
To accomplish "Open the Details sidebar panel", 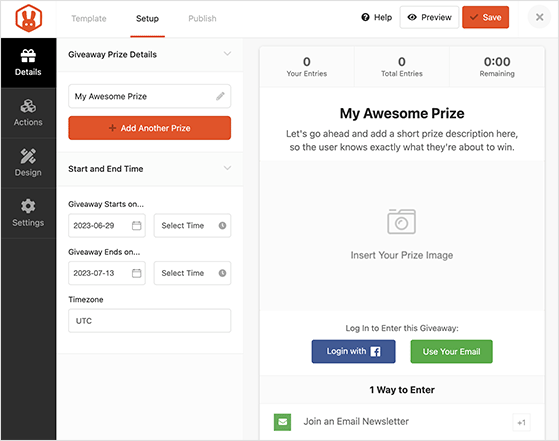I will (x=28, y=63).
